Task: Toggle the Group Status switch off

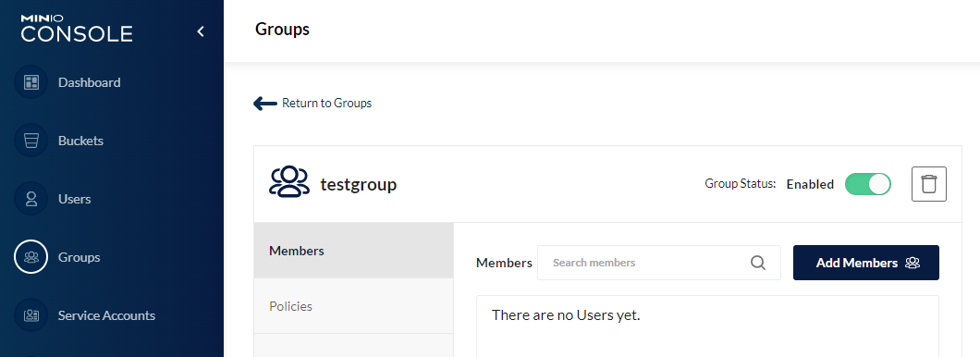Action: [867, 184]
